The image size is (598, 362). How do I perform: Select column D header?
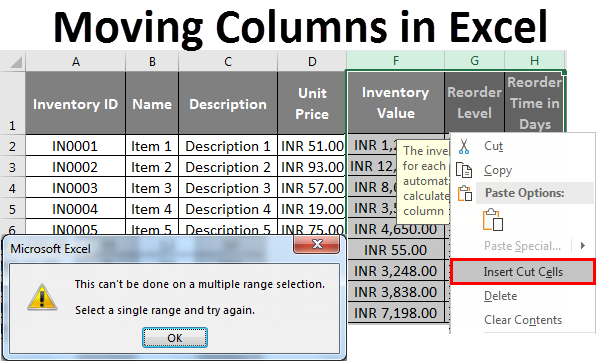tap(312, 61)
